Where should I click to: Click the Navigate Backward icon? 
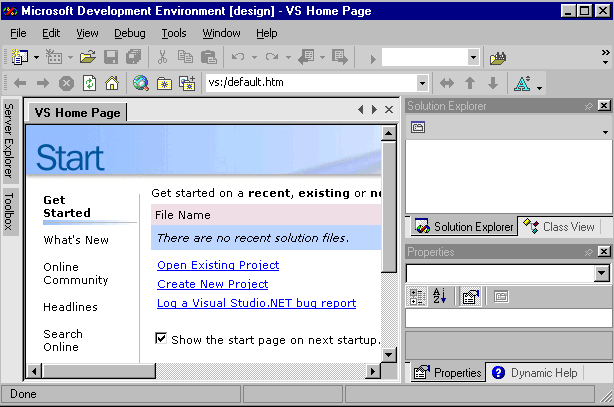(x=306, y=58)
